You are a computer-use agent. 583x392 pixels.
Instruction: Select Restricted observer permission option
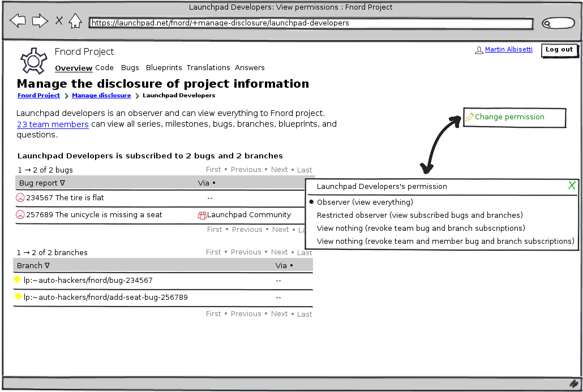419,215
